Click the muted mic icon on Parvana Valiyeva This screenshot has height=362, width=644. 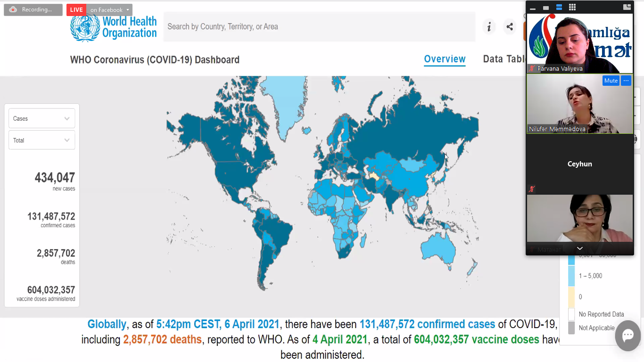coord(532,69)
